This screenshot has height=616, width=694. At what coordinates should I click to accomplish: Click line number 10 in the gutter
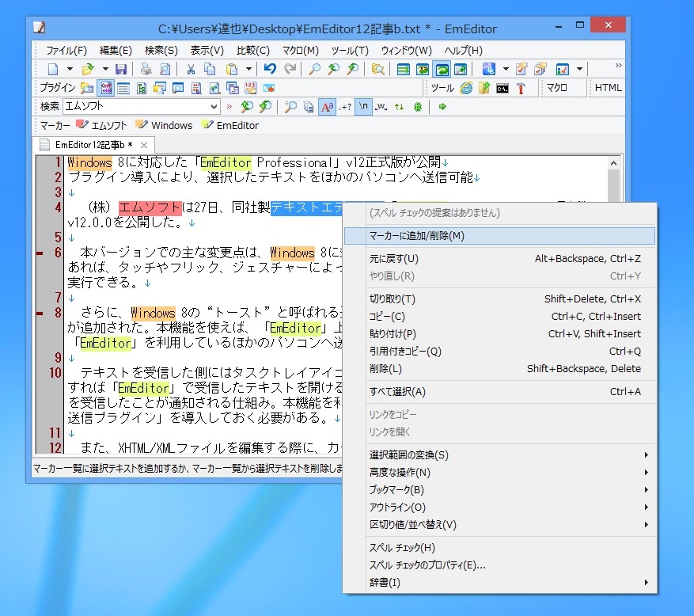point(55,372)
